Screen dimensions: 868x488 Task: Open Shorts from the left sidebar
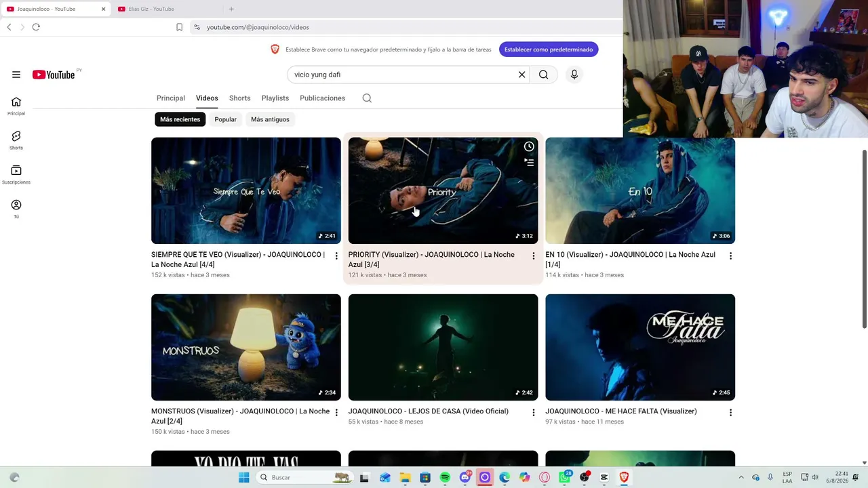point(16,140)
